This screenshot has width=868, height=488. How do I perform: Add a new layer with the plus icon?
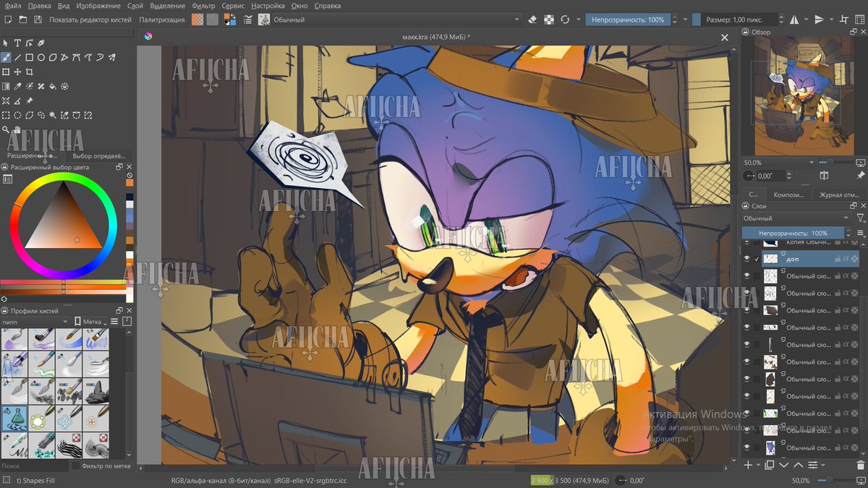pyautogui.click(x=747, y=465)
